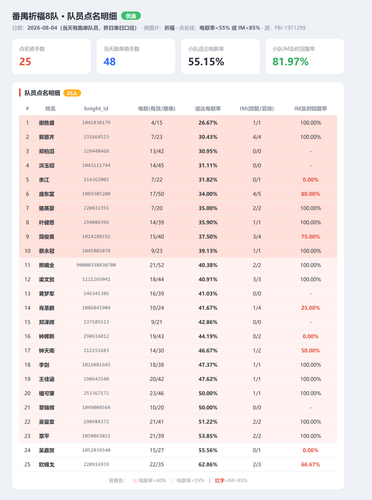
Task: Click the 51.22% cell in row 22
Action: coord(208,422)
